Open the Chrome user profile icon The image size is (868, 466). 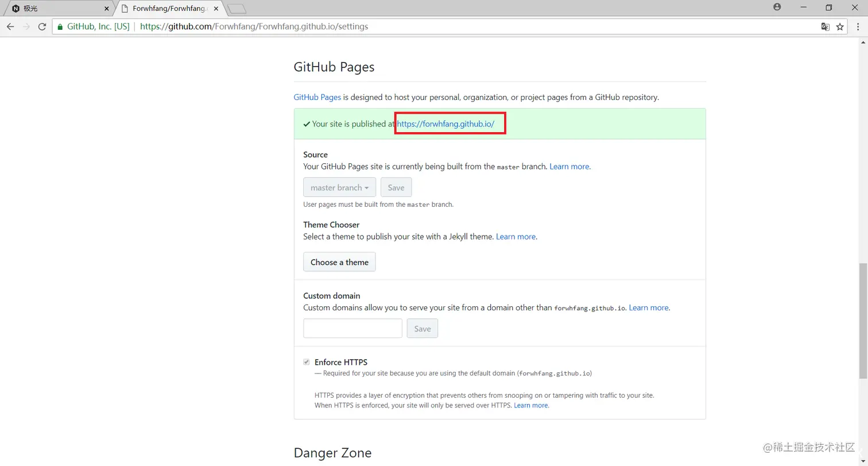[x=777, y=7]
